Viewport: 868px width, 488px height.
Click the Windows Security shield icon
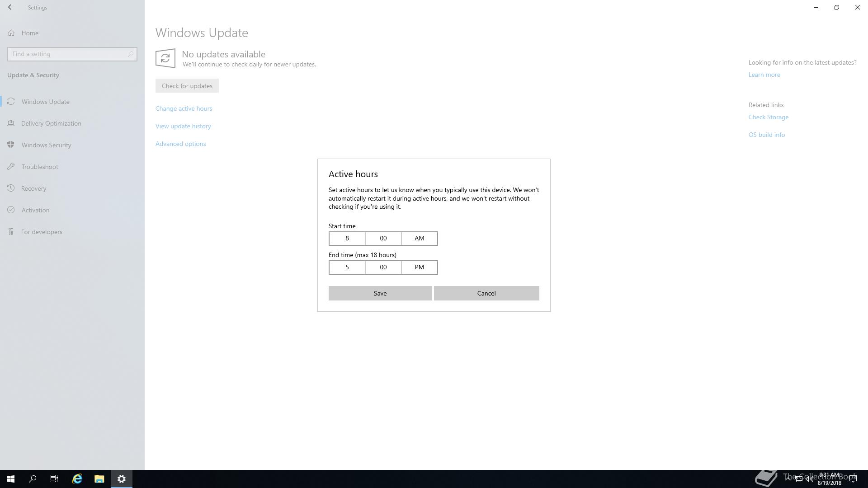tap(11, 145)
